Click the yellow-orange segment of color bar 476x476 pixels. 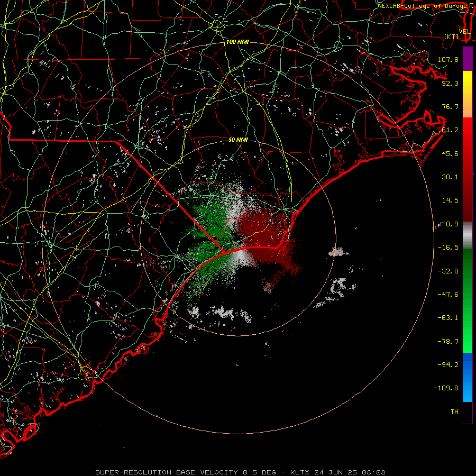(x=467, y=94)
